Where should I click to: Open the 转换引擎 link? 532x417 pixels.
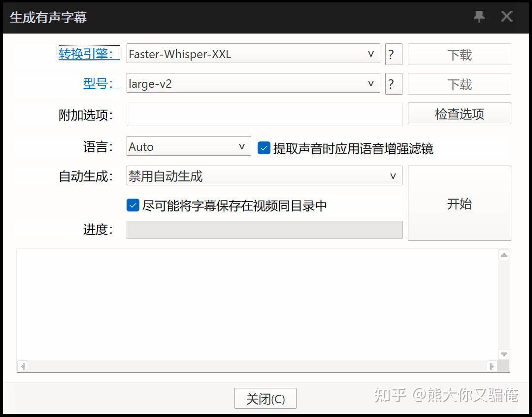(x=89, y=53)
